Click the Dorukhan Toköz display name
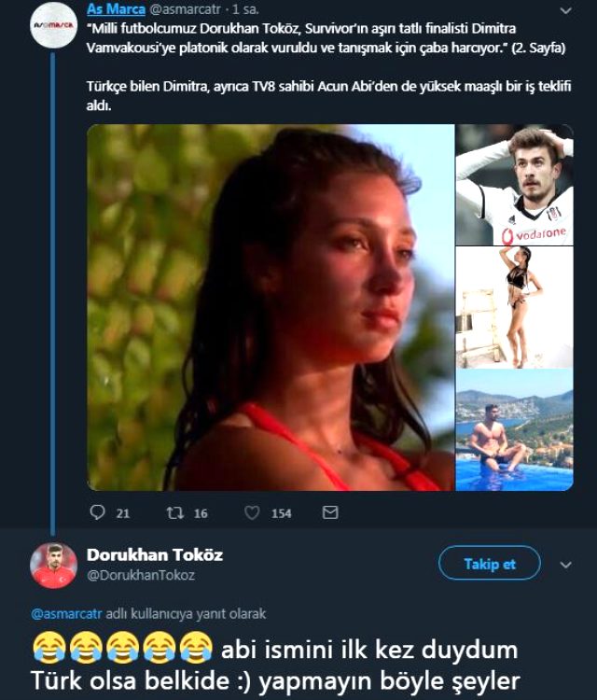Screen dimensions: 597x700 155,554
